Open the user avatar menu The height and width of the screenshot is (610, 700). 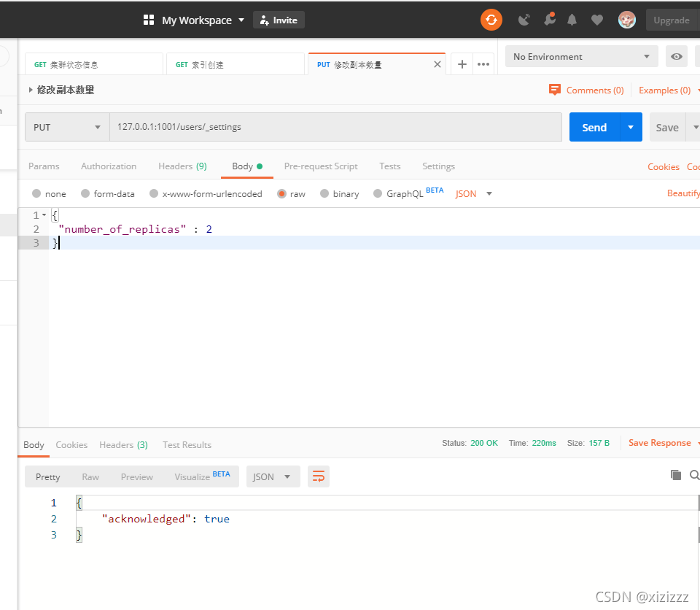627,20
